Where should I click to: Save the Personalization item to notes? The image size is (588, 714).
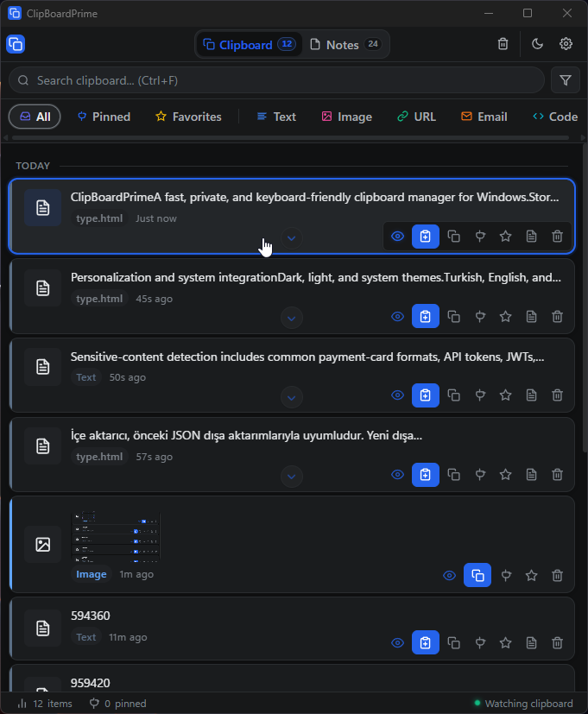point(532,316)
